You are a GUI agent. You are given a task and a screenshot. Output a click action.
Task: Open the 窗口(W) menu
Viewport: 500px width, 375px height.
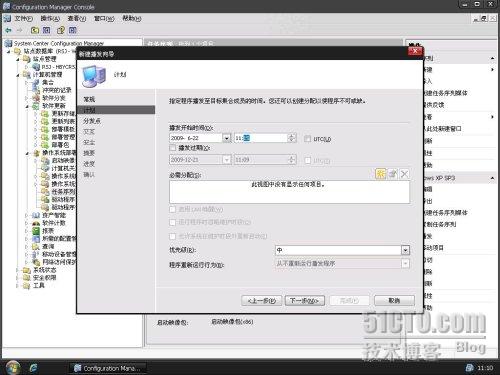pos(104,18)
